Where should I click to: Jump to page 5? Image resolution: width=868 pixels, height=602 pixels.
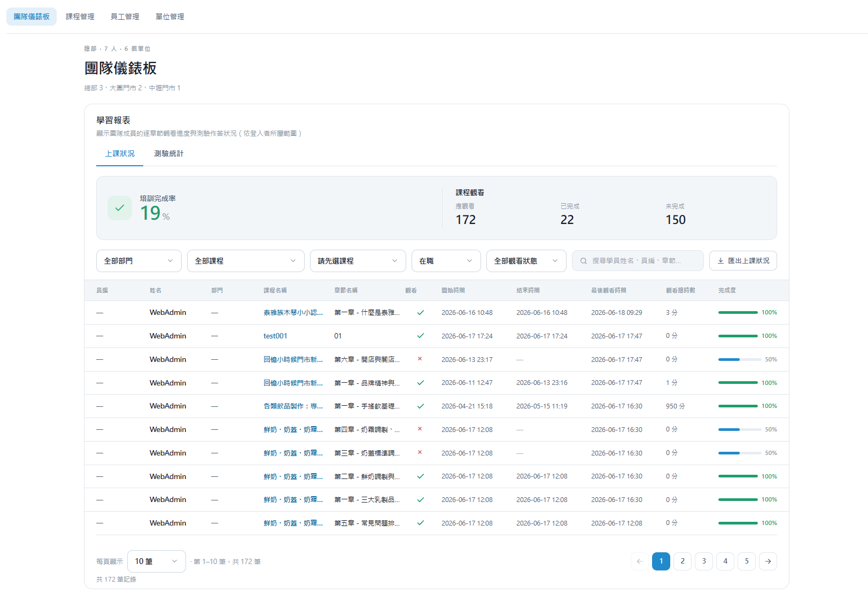click(x=747, y=561)
